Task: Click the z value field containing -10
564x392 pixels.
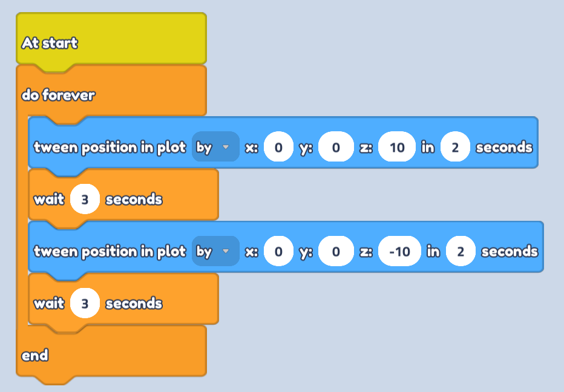Action: (399, 251)
